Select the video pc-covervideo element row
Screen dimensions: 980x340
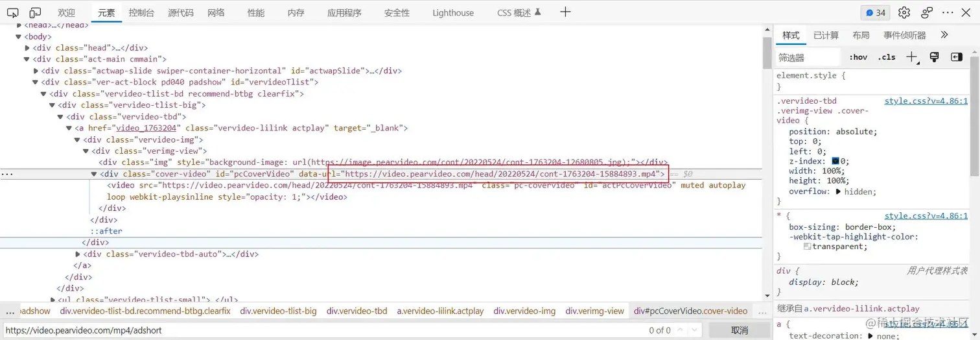point(426,191)
